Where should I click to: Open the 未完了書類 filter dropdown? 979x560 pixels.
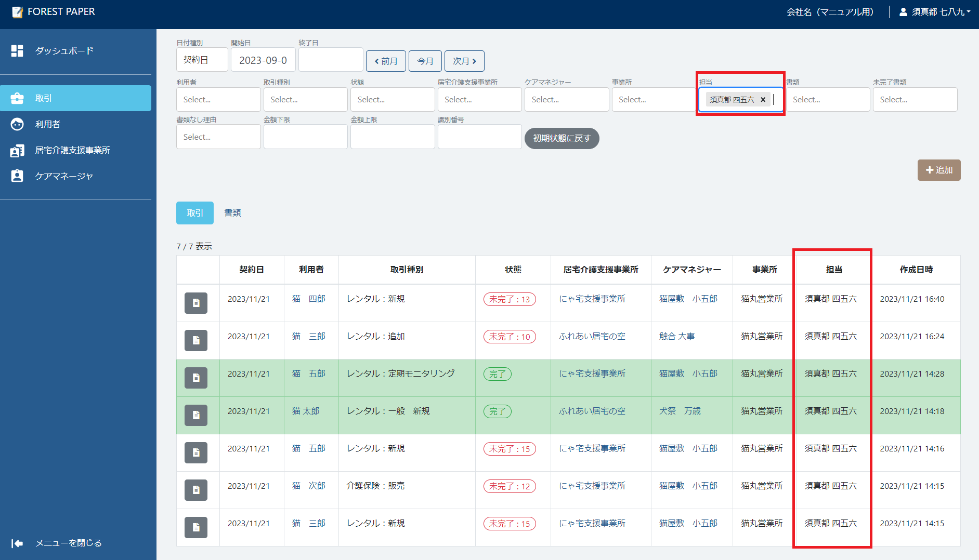click(915, 100)
